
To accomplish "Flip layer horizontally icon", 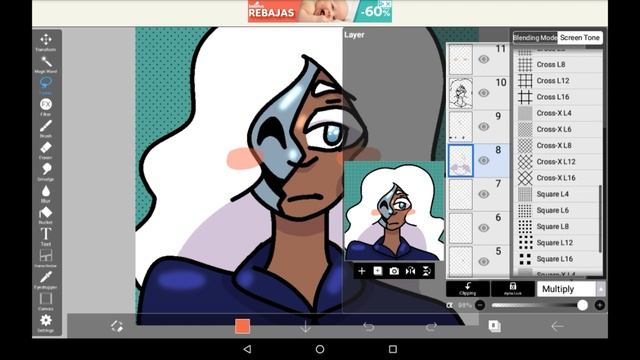I will pos(410,271).
